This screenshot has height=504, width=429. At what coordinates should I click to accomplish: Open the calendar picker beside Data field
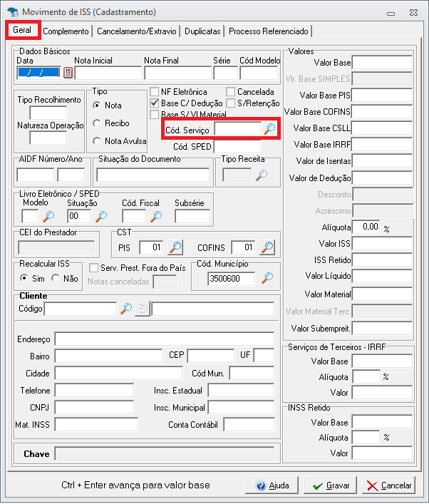tap(68, 72)
